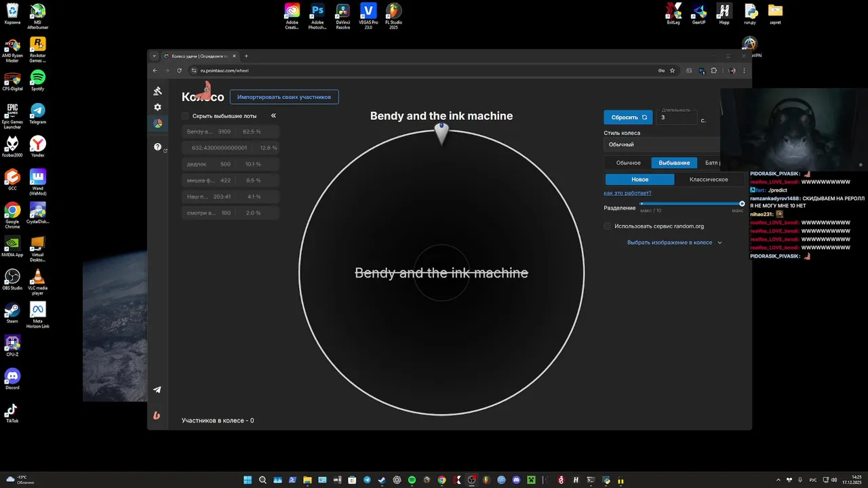The image size is (868, 488).
Task: Open Minecraft icon in the taskbar
Action: tap(532, 480)
